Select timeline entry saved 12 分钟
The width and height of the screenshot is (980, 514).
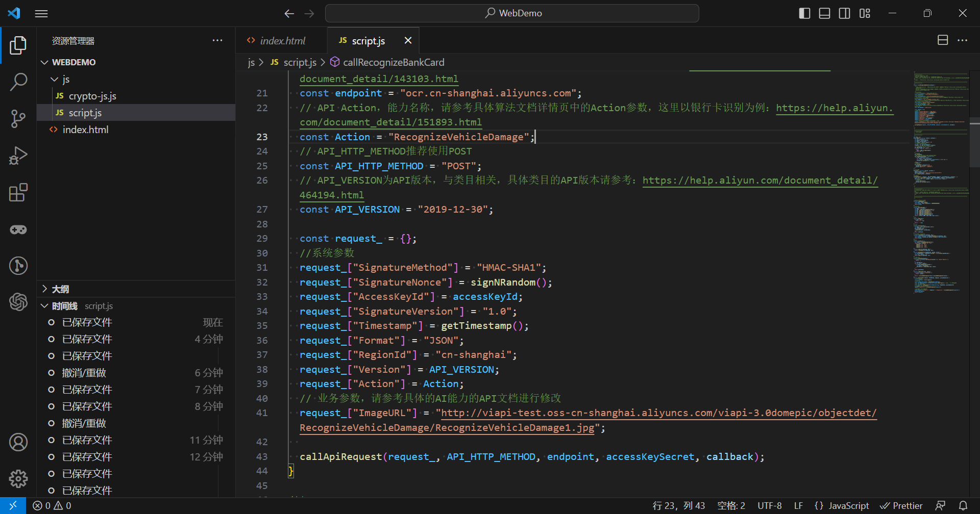coord(136,457)
